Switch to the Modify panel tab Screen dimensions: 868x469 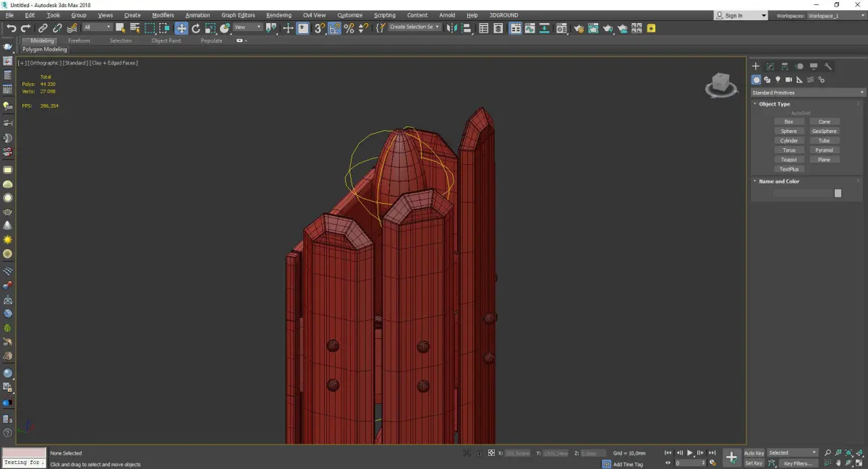(x=770, y=66)
